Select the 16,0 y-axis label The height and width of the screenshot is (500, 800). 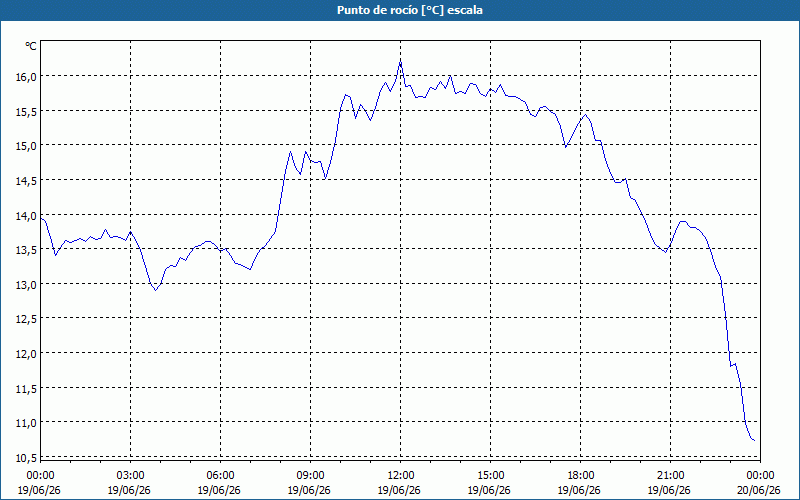[x=27, y=77]
